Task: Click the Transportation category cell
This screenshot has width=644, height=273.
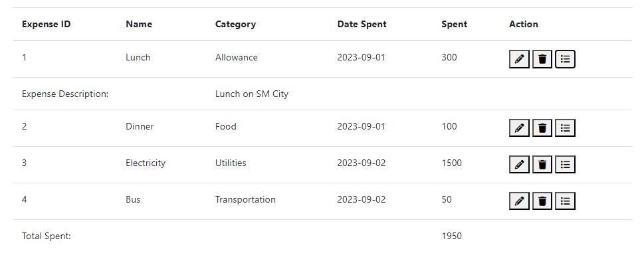Action: point(245,199)
